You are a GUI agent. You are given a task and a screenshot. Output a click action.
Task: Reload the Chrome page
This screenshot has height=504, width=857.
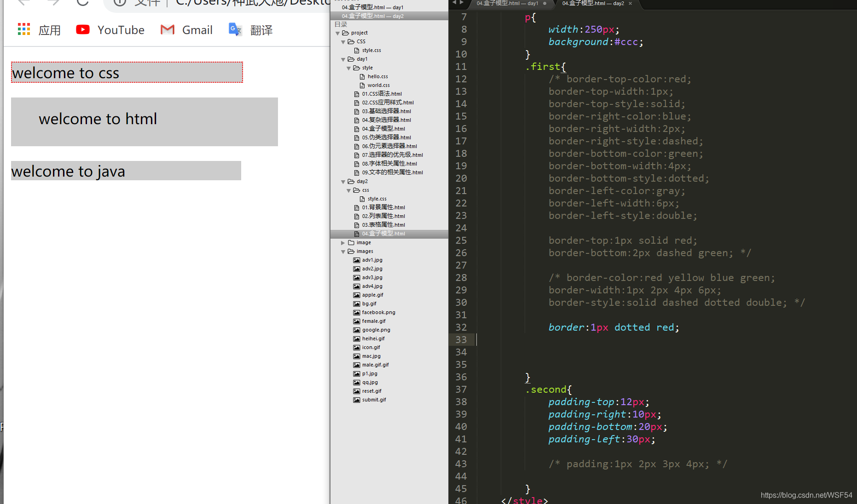[x=83, y=2]
